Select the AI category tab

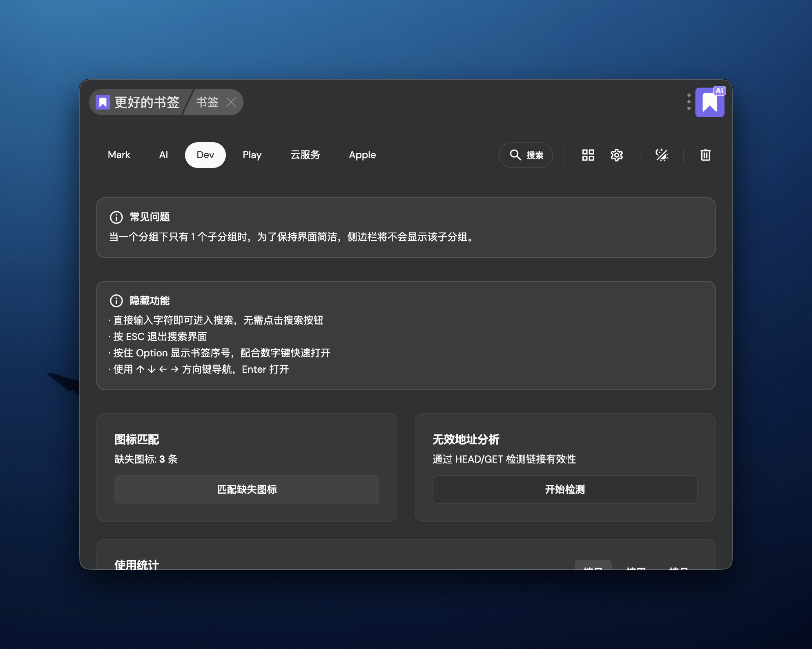click(x=163, y=155)
